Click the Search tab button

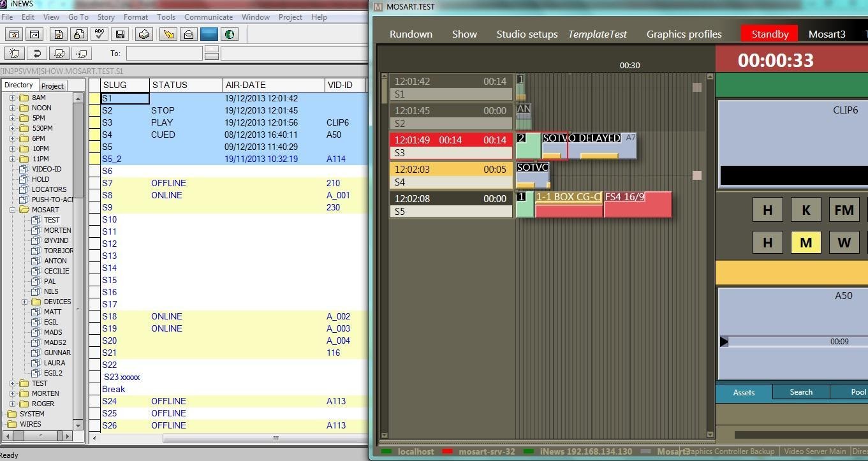click(800, 392)
